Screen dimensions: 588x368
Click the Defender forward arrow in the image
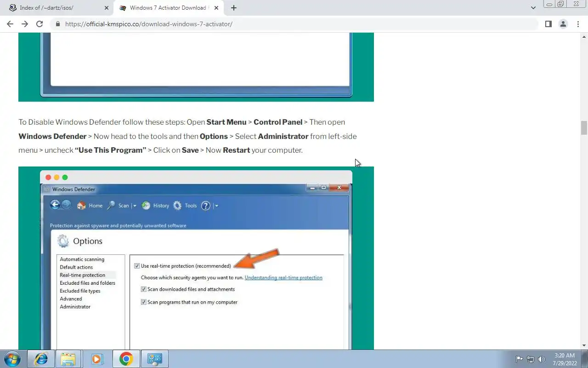pyautogui.click(x=66, y=205)
